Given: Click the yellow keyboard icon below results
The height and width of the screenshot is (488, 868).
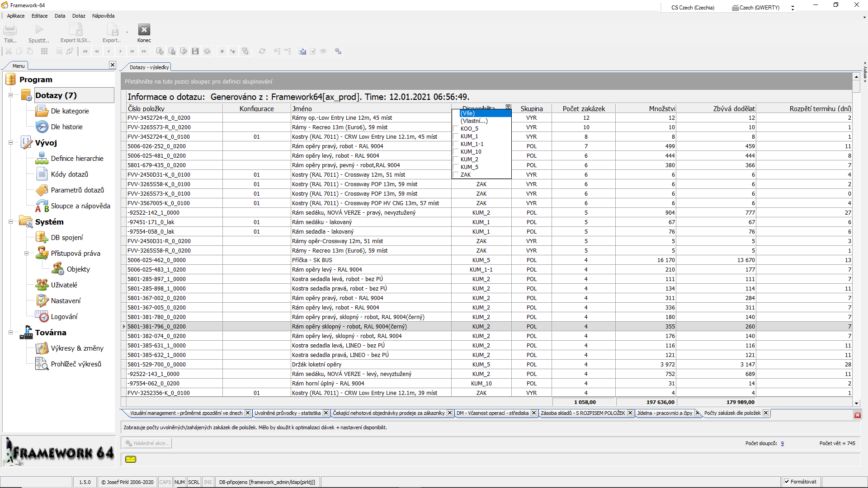Looking at the screenshot, I should click(131, 459).
